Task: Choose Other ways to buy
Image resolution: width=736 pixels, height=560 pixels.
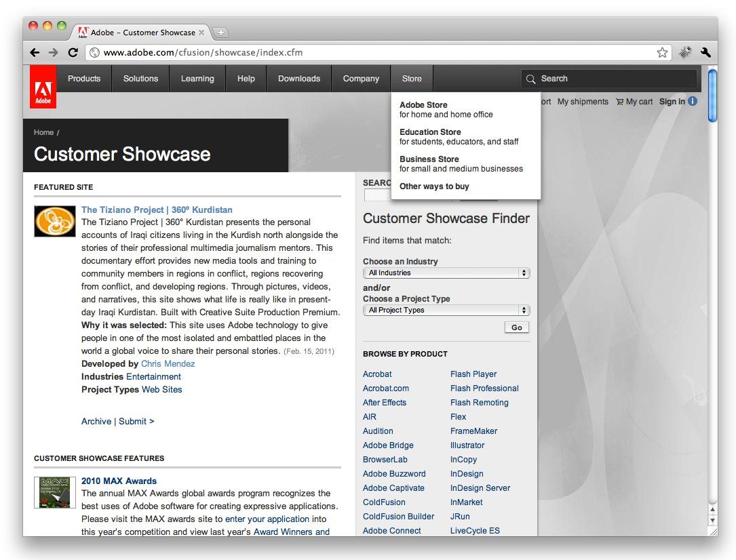Action: (x=434, y=186)
